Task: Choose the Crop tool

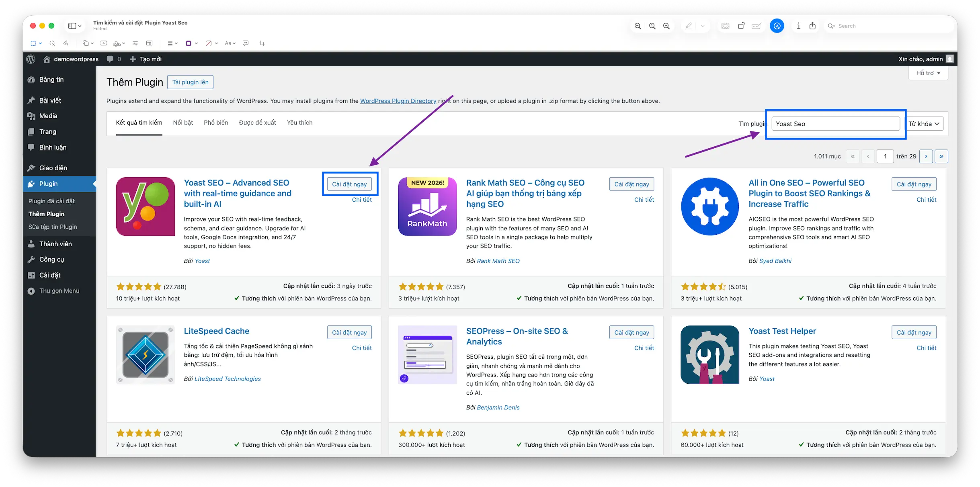Action: (262, 43)
